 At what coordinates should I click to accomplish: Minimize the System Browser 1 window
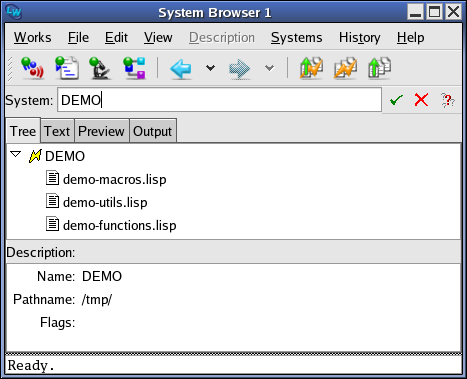click(x=415, y=12)
